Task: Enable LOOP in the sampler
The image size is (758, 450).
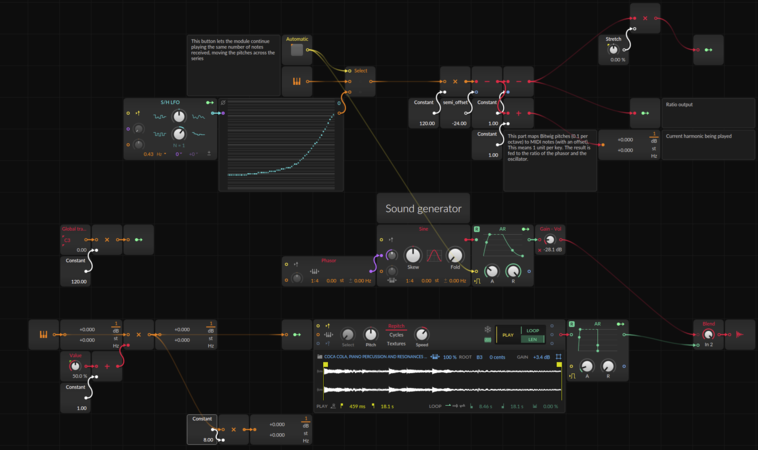Action: click(x=533, y=330)
